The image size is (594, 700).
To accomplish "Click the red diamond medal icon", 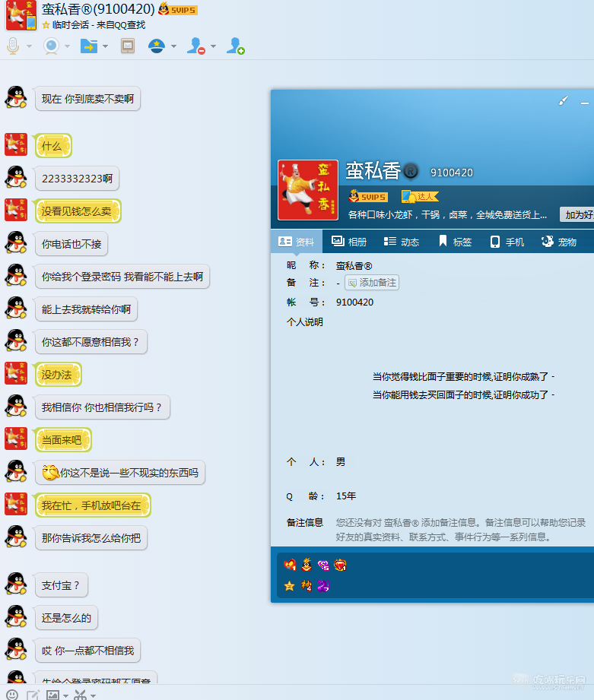I will (340, 565).
